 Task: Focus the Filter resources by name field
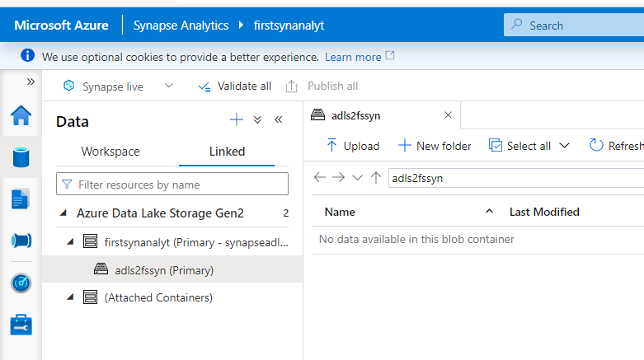[x=172, y=184]
